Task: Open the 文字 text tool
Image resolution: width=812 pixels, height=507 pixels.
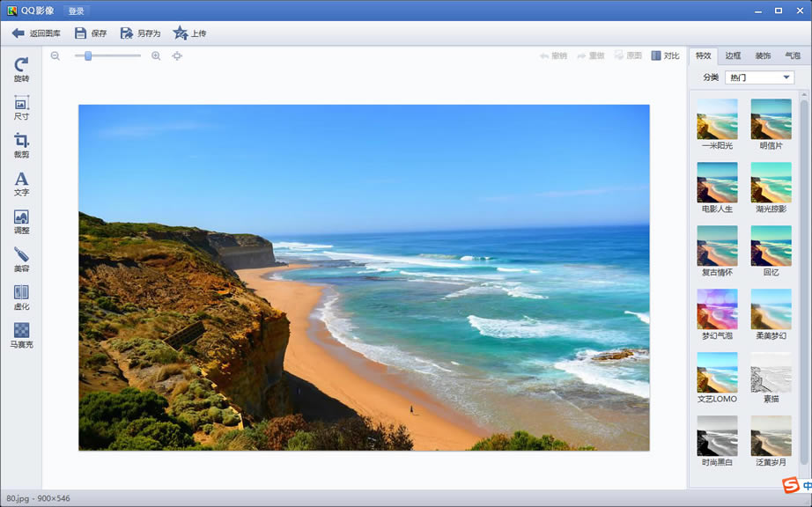Action: pos(21,183)
